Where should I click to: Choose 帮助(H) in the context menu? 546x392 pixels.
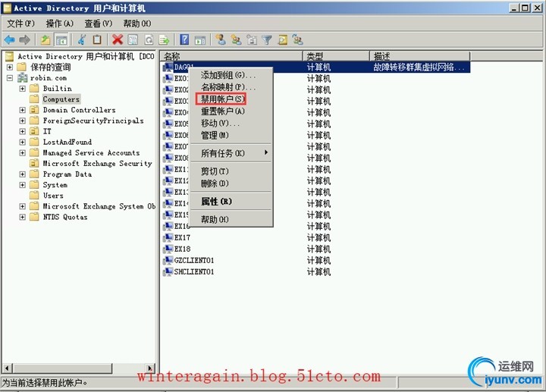(231, 219)
